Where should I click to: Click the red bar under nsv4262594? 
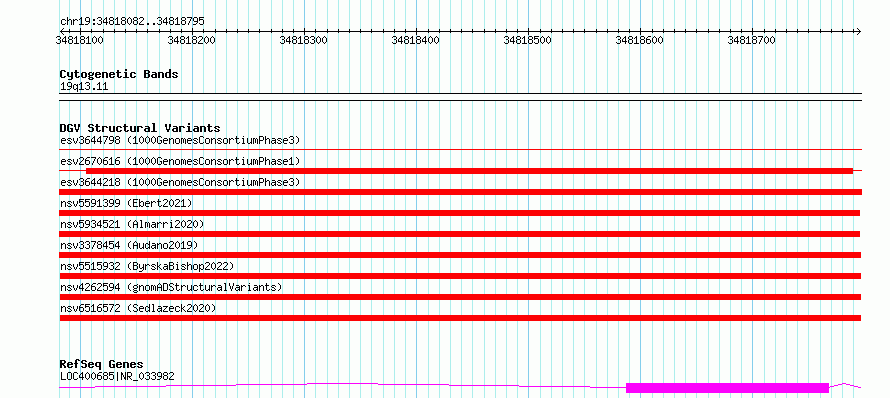coord(460,297)
